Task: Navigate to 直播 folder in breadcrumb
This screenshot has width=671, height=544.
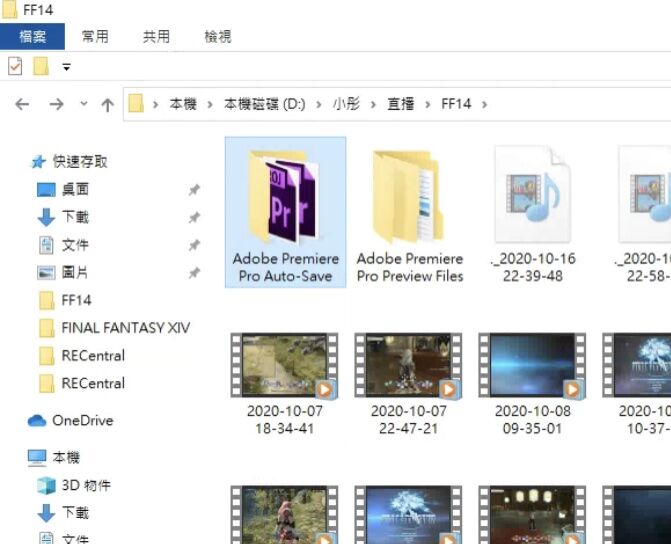Action: point(401,104)
